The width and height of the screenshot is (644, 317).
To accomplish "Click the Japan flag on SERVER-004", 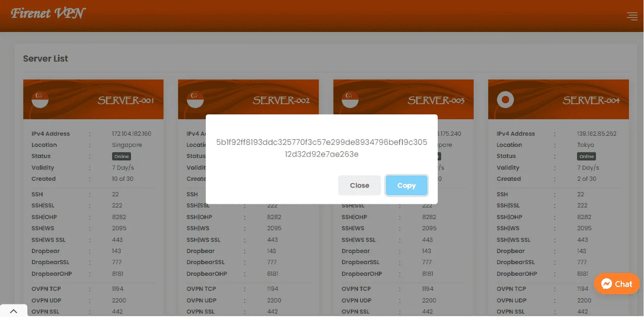I will click(x=505, y=99).
